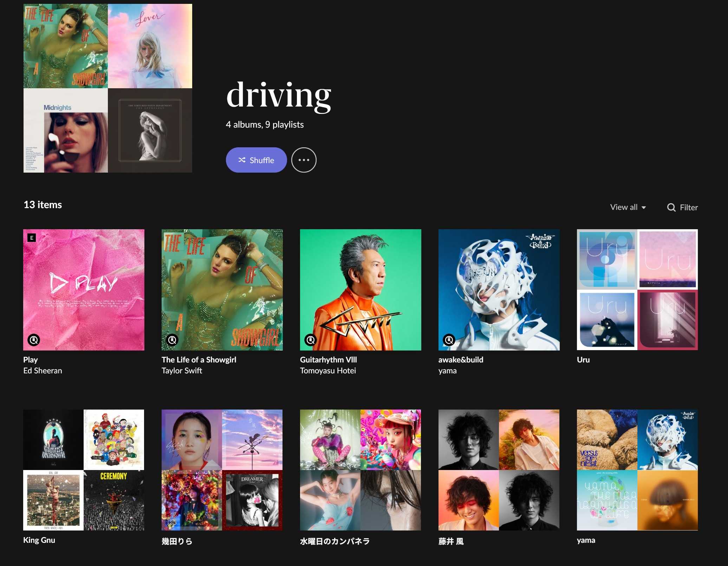
Task: Open the 藤井 風 playlist cover
Action: pyautogui.click(x=499, y=470)
